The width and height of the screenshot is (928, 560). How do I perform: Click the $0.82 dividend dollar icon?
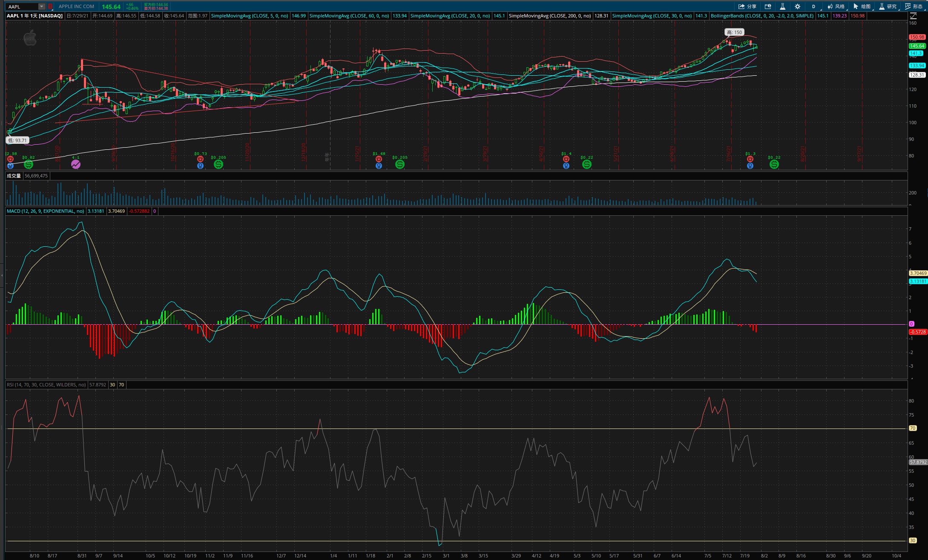(29, 164)
